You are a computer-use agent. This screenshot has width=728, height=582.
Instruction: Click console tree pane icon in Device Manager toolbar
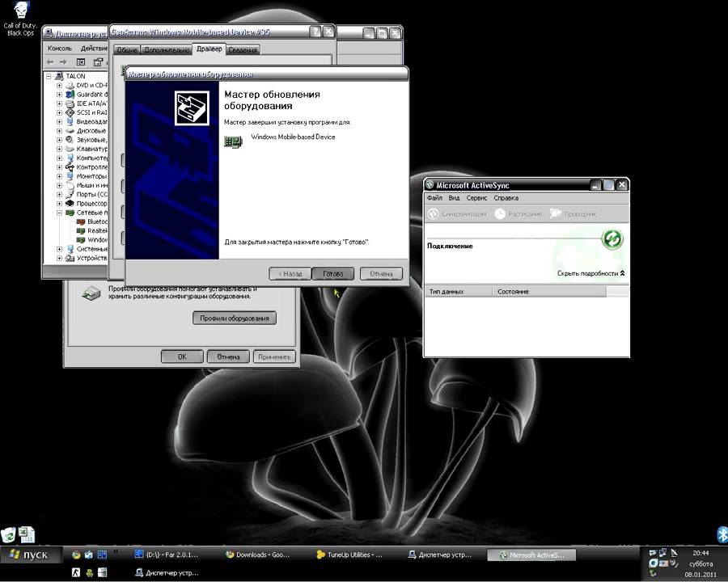tap(81, 61)
